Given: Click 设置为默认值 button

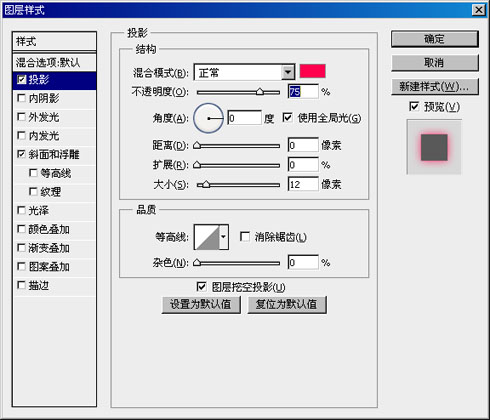Looking at the screenshot, I should [x=201, y=305].
